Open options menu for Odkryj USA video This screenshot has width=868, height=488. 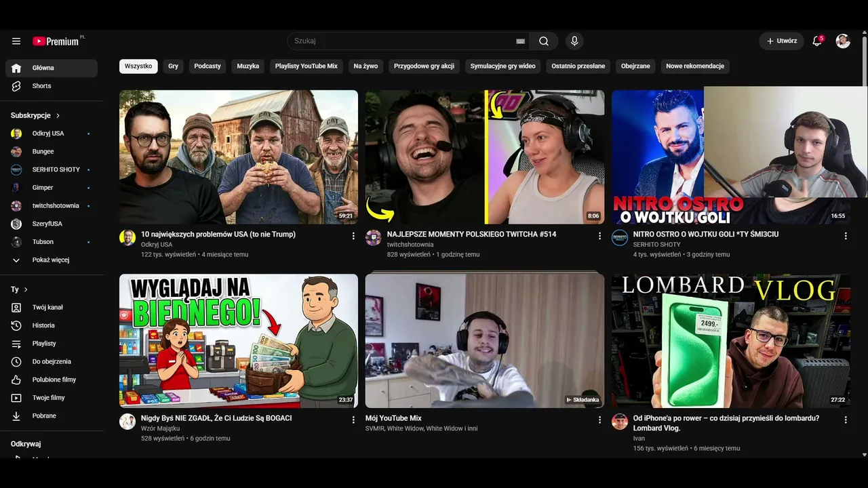(353, 236)
